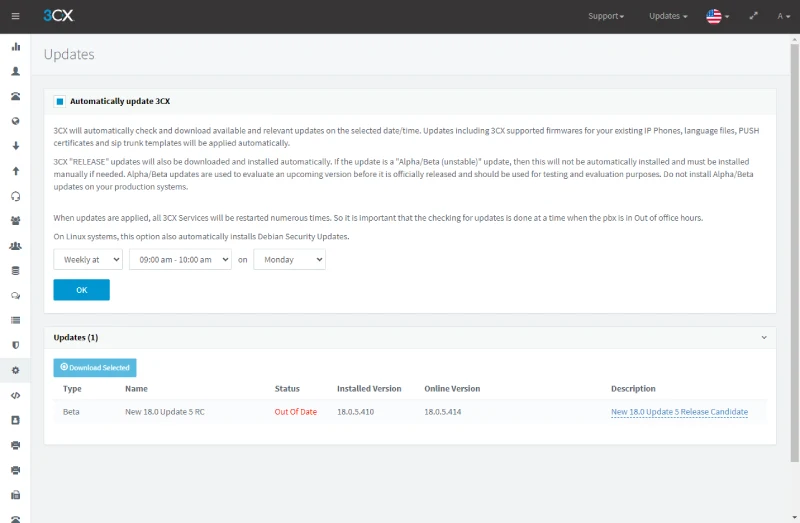Click the 'Description' column header
The image size is (800, 523).
(633, 389)
